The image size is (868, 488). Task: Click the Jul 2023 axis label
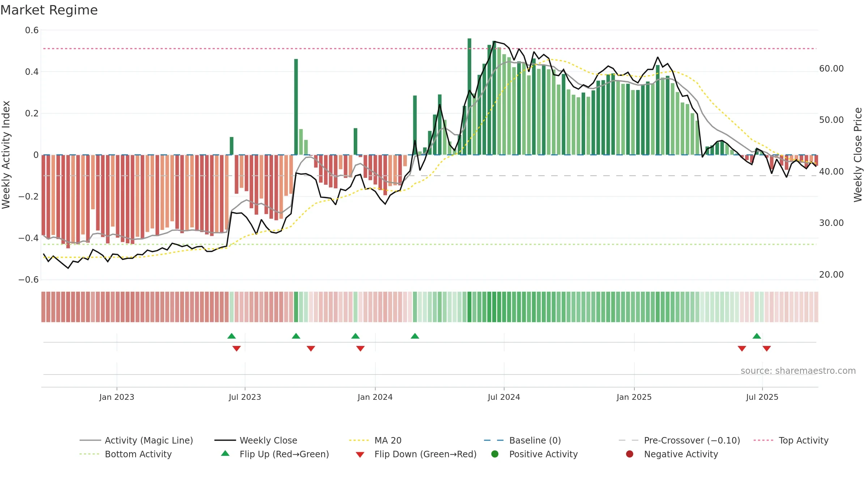click(245, 397)
